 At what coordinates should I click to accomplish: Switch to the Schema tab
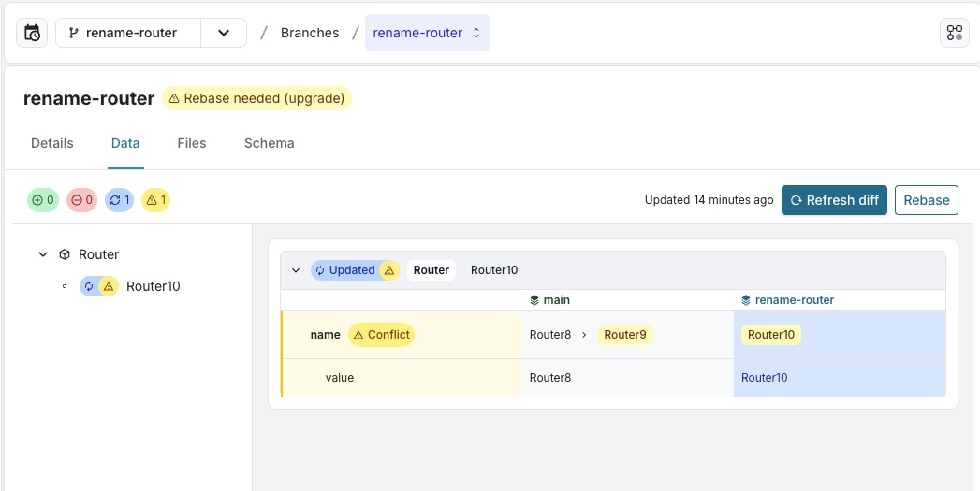[269, 143]
